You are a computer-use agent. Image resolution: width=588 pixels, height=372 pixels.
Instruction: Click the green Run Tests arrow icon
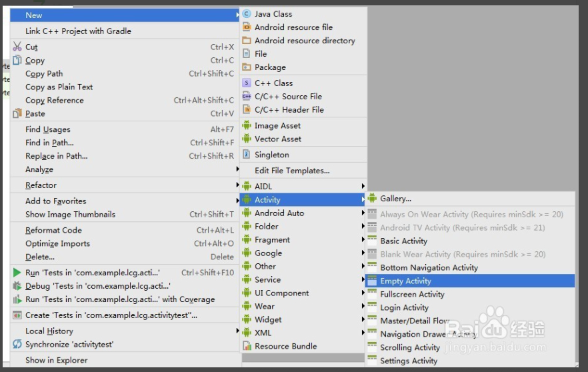tap(17, 273)
